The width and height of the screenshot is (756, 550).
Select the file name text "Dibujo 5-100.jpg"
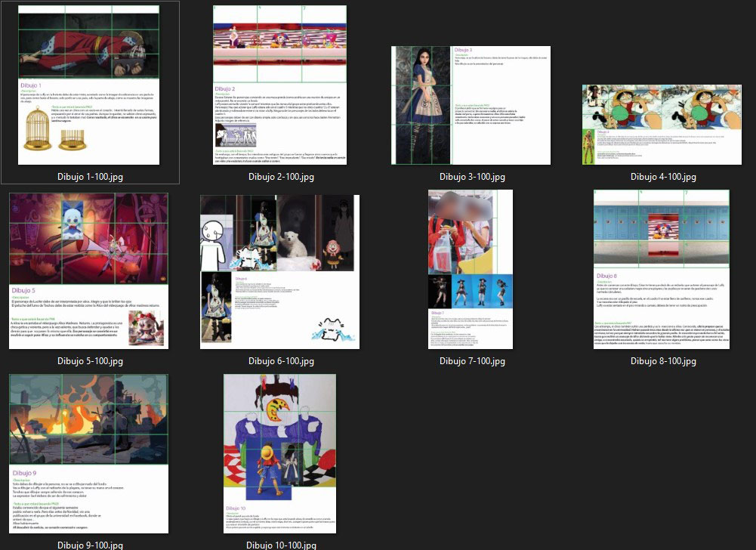click(90, 360)
